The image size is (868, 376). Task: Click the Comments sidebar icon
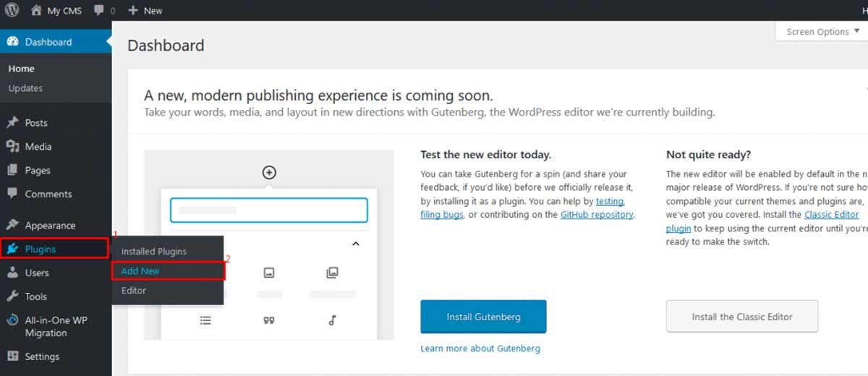pyautogui.click(x=12, y=194)
